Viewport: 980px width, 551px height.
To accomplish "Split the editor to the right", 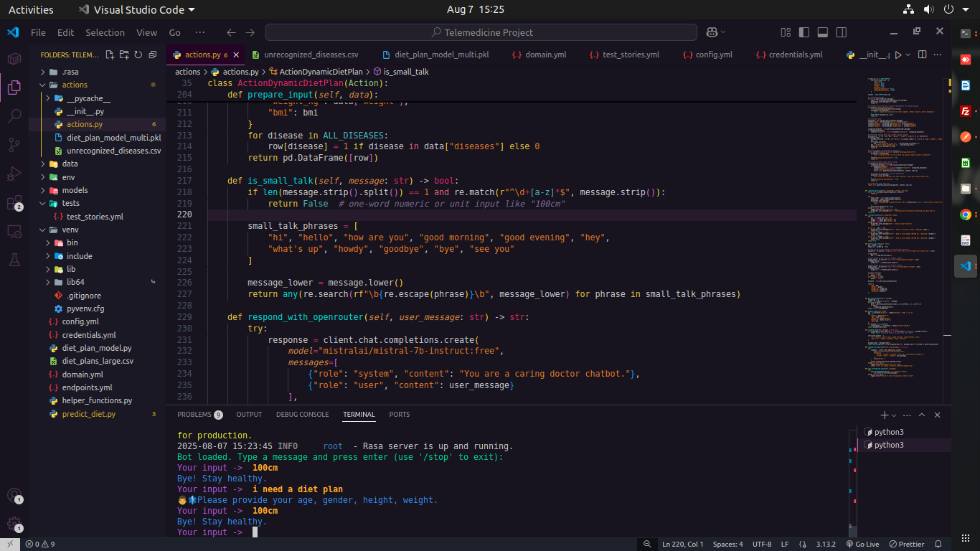I will click(922, 55).
